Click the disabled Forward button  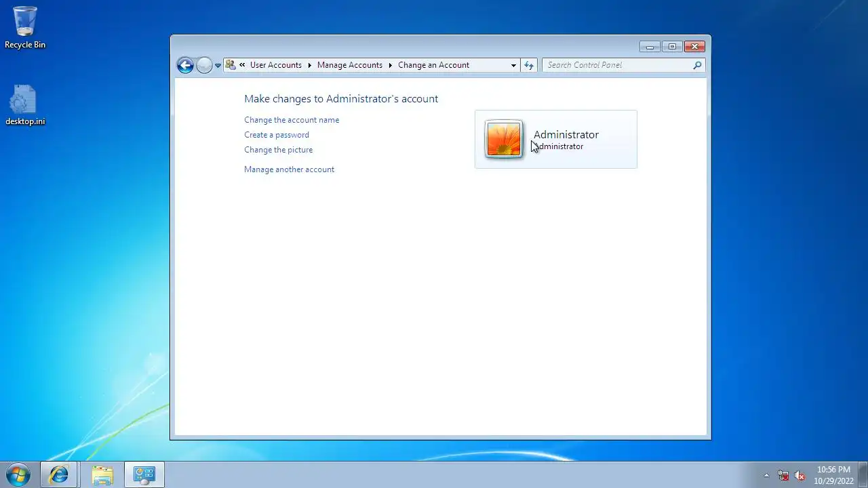coord(204,65)
